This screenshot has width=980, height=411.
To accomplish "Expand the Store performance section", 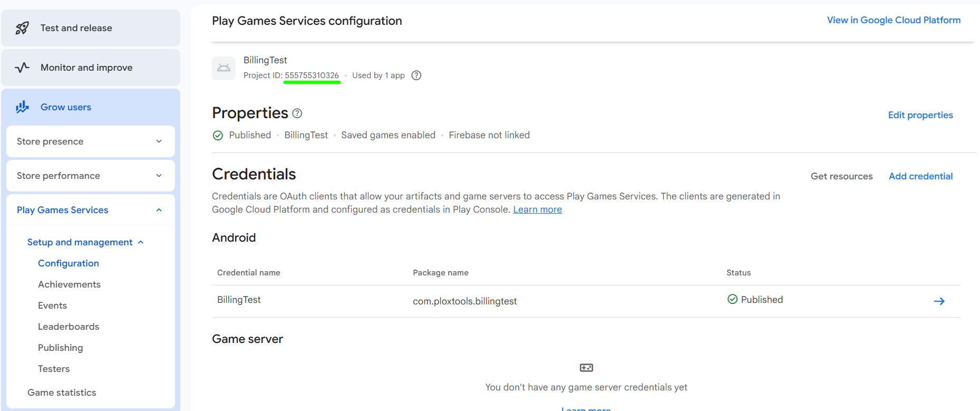I will 159,176.
